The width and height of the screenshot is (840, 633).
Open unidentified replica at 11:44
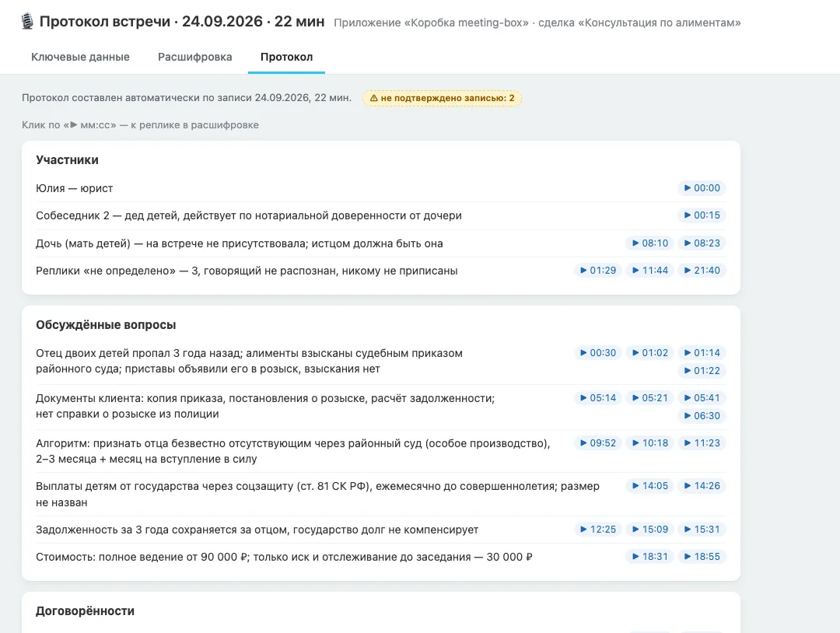click(649, 271)
